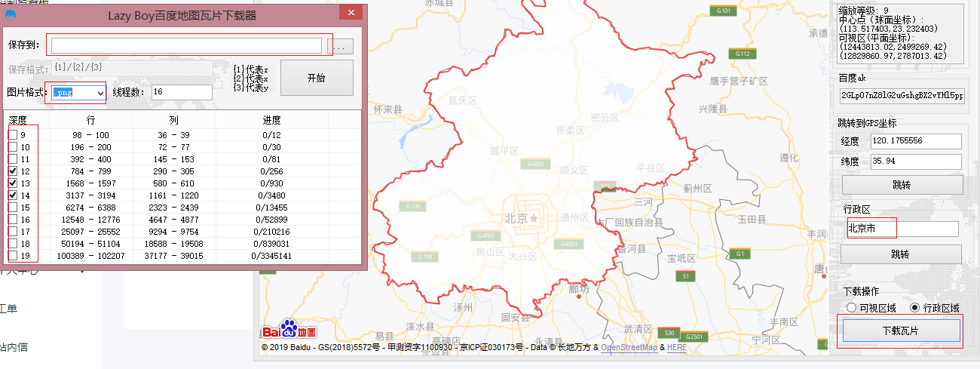Viewport: 980px width, 369px height.
Task: Click the 进度 column header
Action: click(x=271, y=120)
